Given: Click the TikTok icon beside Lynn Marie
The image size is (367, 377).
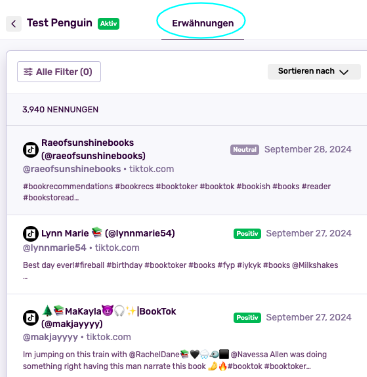Looking at the screenshot, I should pyautogui.click(x=31, y=233).
